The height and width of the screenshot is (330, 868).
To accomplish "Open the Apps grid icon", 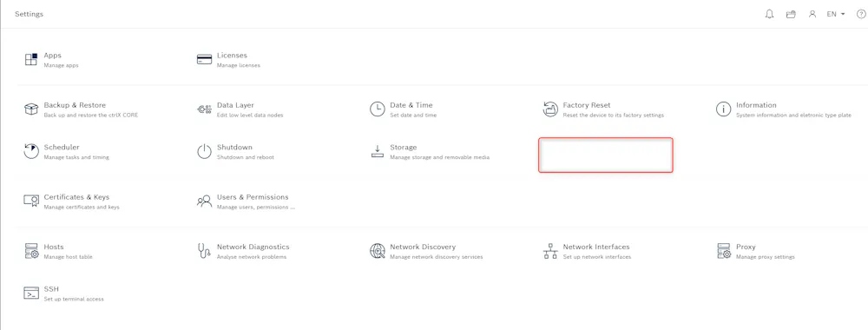I will [x=31, y=59].
